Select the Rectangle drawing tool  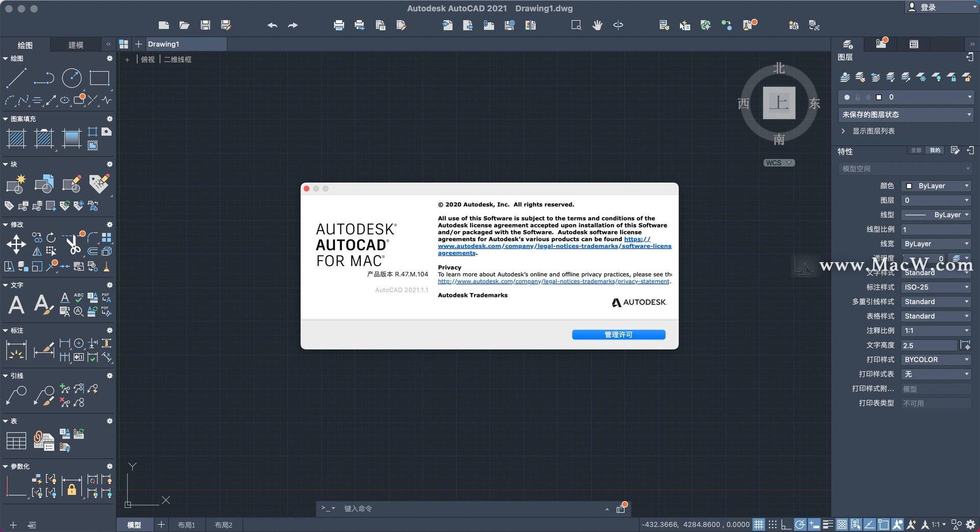click(100, 78)
